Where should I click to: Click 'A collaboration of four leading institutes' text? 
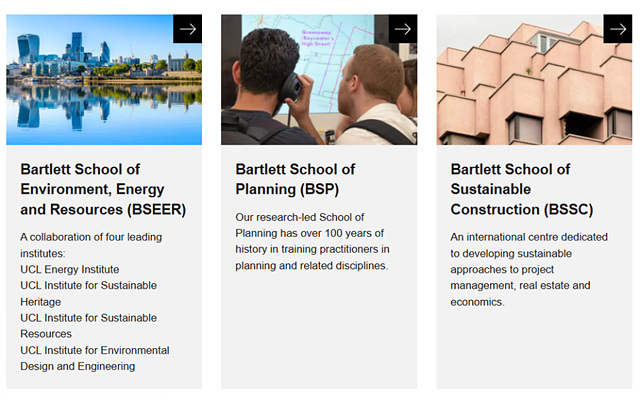coord(90,245)
